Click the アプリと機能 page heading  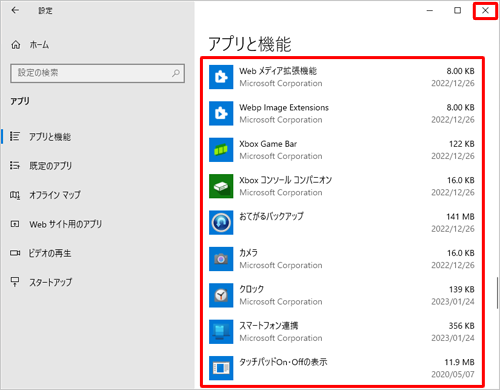point(250,44)
